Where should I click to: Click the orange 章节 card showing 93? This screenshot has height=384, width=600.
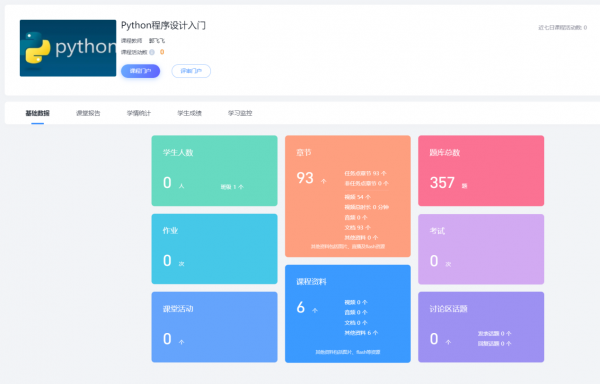(x=348, y=196)
